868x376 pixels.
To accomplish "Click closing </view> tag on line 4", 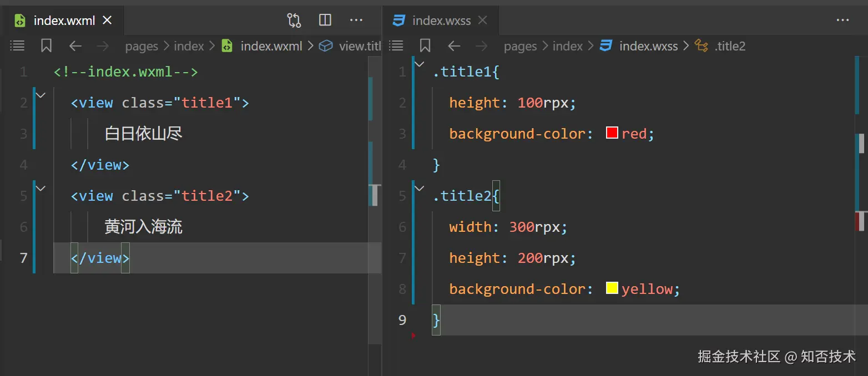I will (x=100, y=165).
